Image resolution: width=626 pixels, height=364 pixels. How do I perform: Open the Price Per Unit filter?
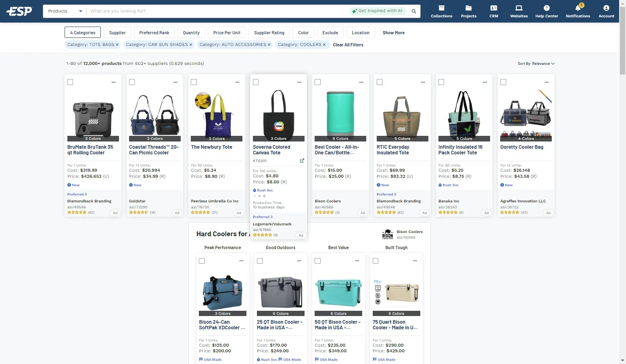227,33
